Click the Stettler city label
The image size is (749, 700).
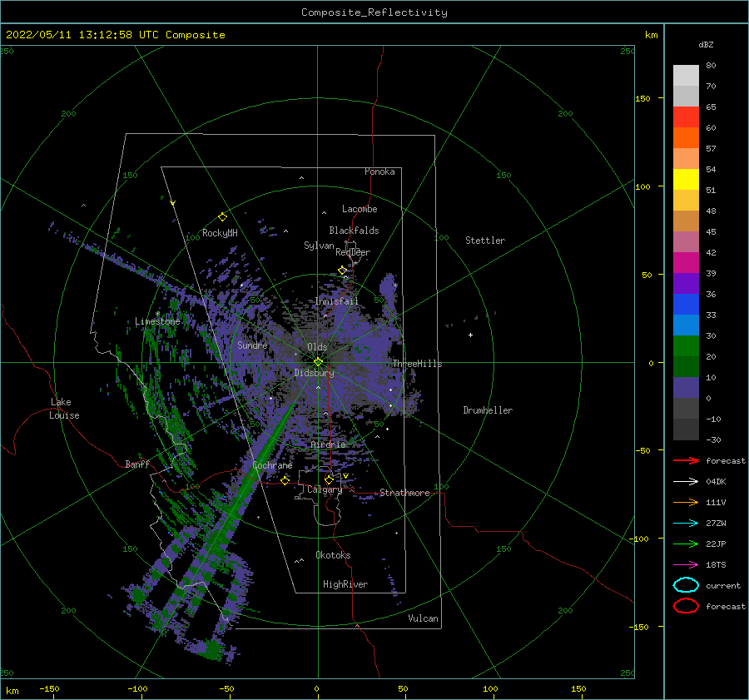pyautogui.click(x=485, y=241)
